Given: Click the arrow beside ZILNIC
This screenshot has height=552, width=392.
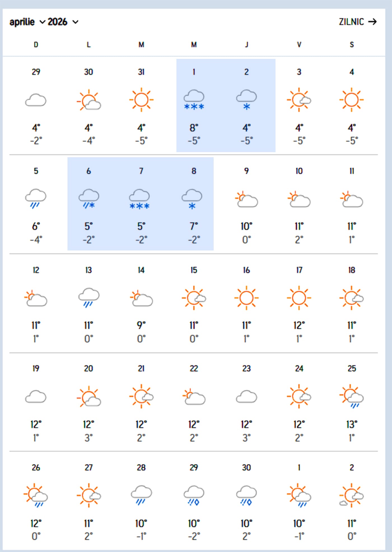Looking at the screenshot, I should tap(372, 22).
